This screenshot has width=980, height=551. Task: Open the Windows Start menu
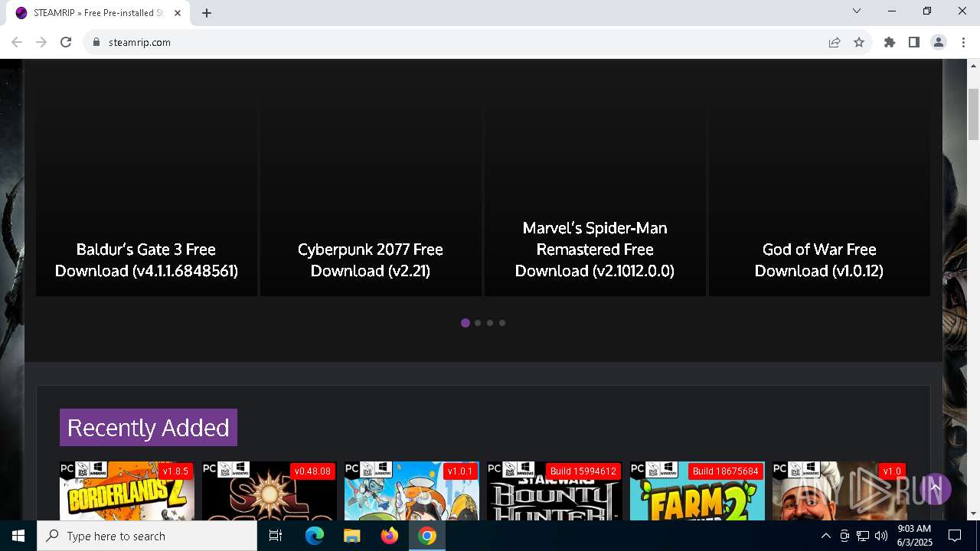coord(18,536)
